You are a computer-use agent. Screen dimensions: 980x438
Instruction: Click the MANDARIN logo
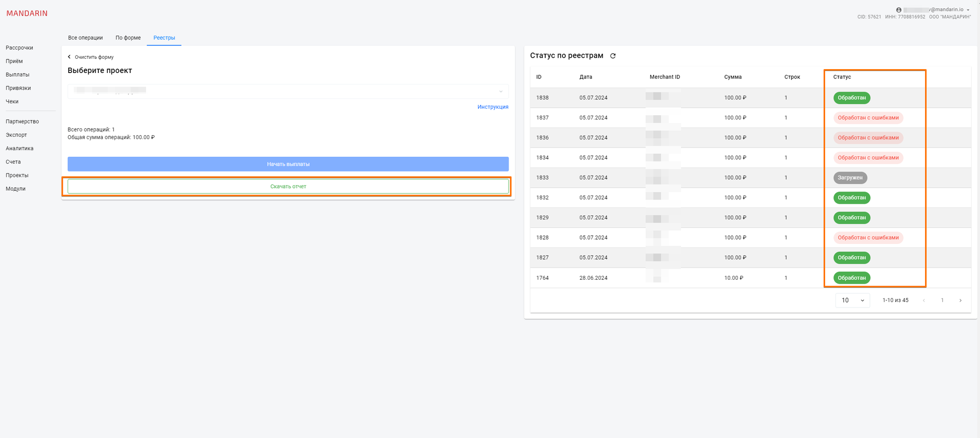click(27, 13)
